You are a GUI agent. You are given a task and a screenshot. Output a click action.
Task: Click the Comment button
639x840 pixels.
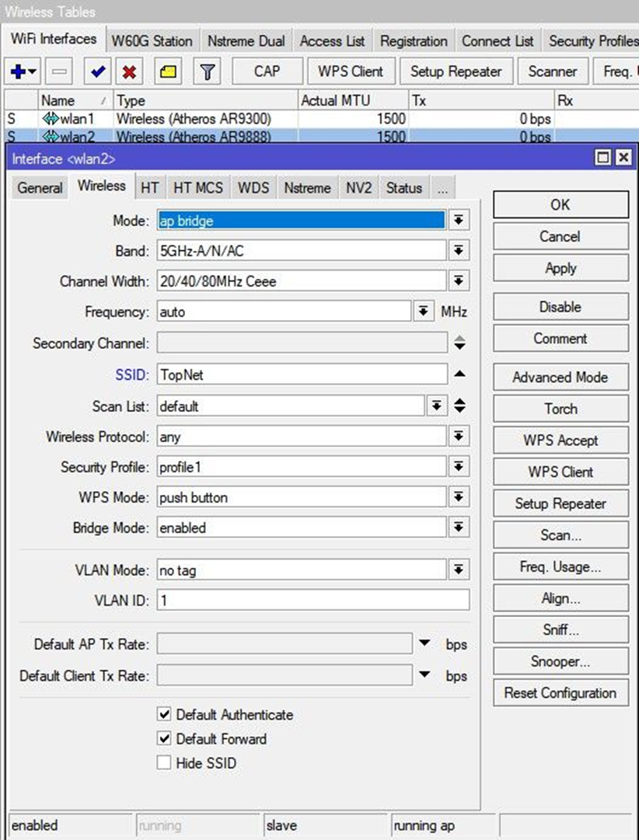(x=560, y=339)
